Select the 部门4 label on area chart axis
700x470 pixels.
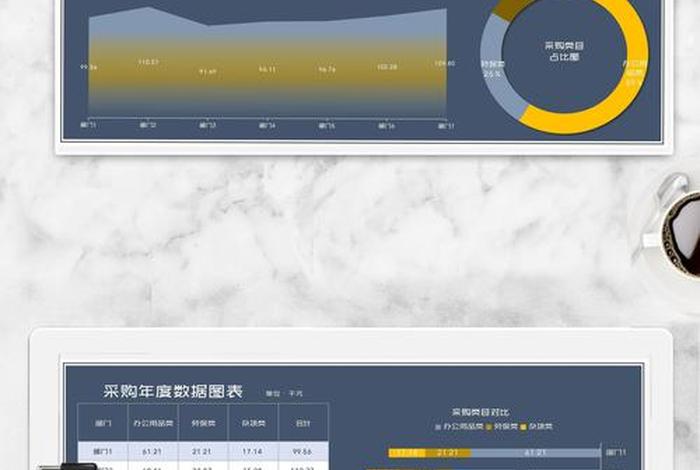[267, 126]
